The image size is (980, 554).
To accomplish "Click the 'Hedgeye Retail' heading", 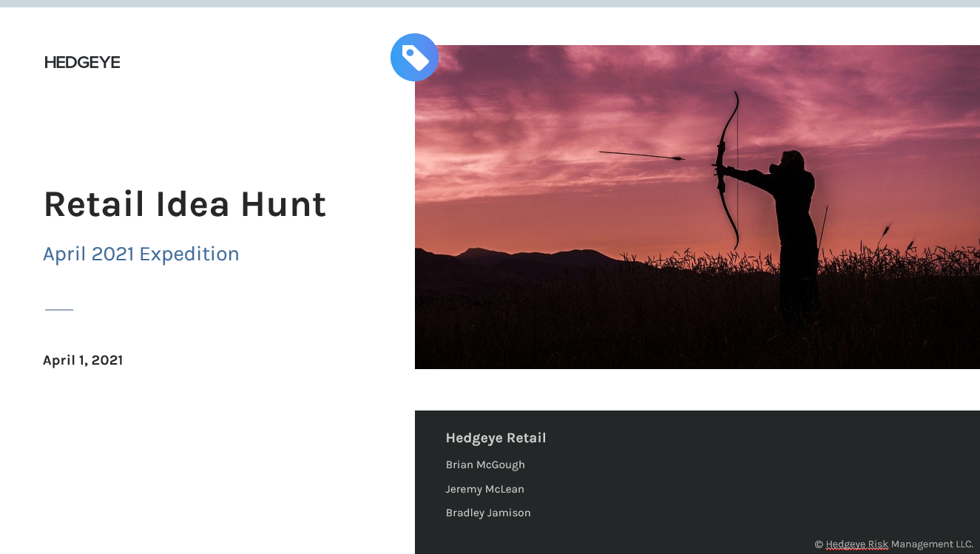I will pos(496,438).
